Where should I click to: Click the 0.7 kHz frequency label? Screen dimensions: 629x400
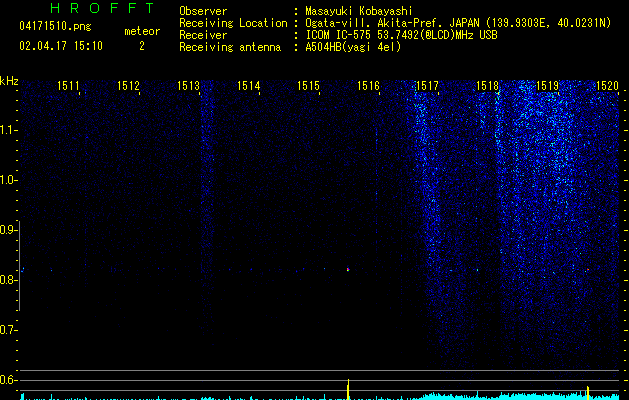click(x=7, y=330)
